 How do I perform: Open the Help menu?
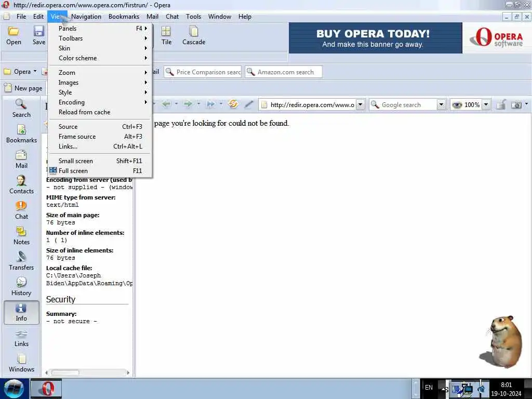(245, 16)
